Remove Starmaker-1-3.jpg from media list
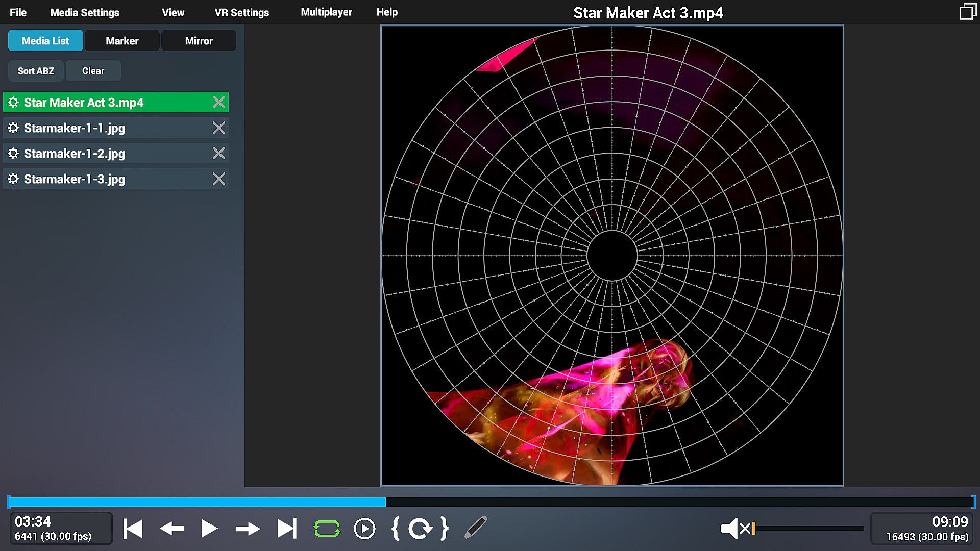 (x=218, y=179)
